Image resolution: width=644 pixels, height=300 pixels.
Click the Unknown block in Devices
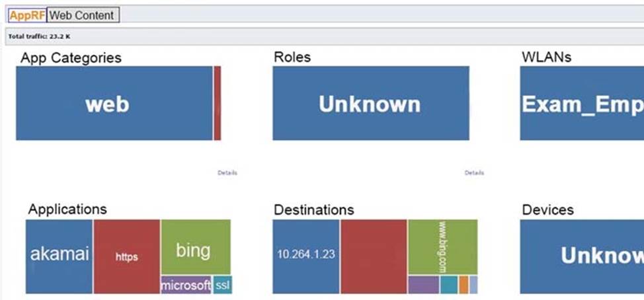(x=581, y=256)
